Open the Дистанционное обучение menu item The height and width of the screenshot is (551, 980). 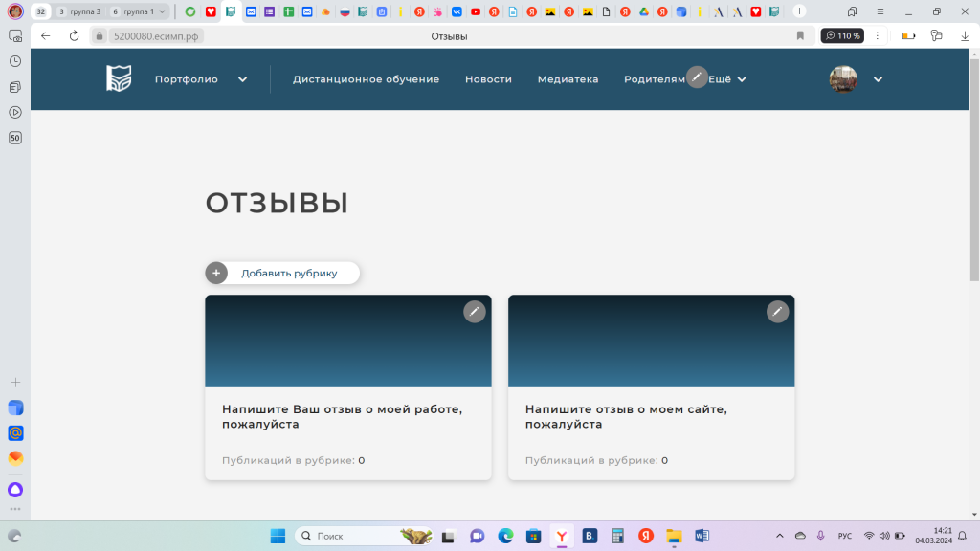tap(366, 79)
